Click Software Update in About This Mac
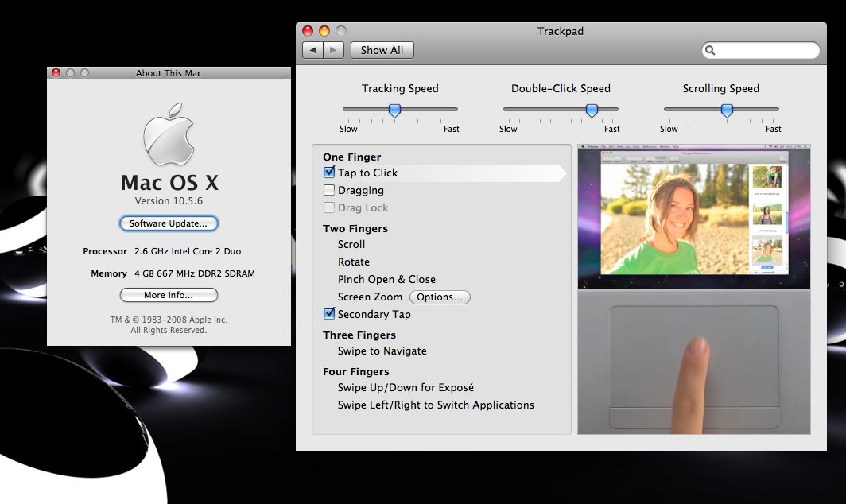The image size is (846, 504). 169,223
